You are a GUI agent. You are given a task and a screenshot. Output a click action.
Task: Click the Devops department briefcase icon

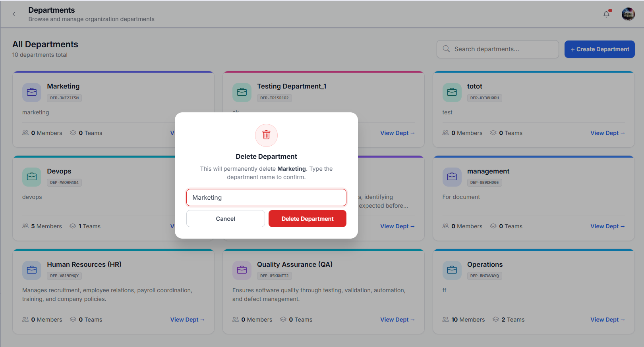tap(32, 177)
